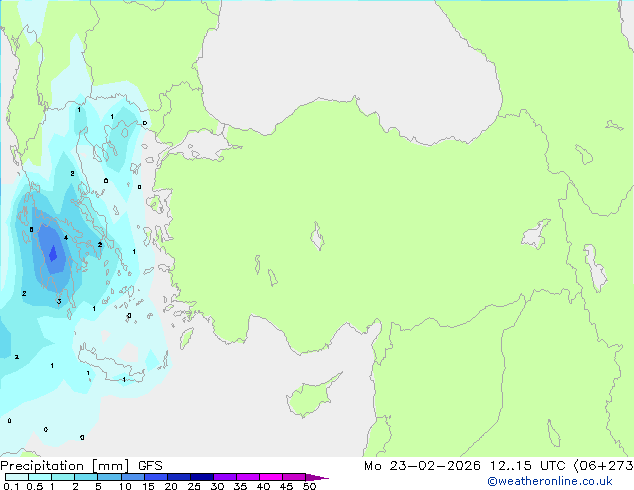Image resolution: width=634 pixels, height=490 pixels.
Task: Click the over-50 purple arrow on legend
Action: coord(317,477)
